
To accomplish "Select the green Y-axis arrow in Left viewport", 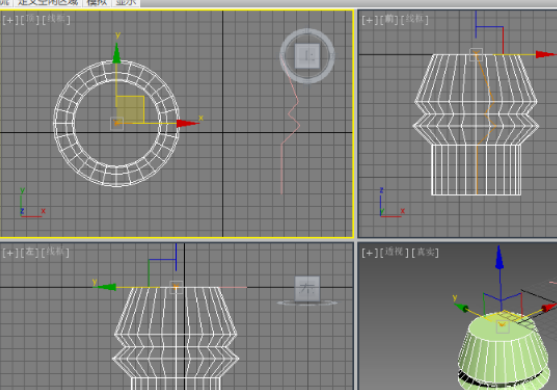I will [x=106, y=287].
